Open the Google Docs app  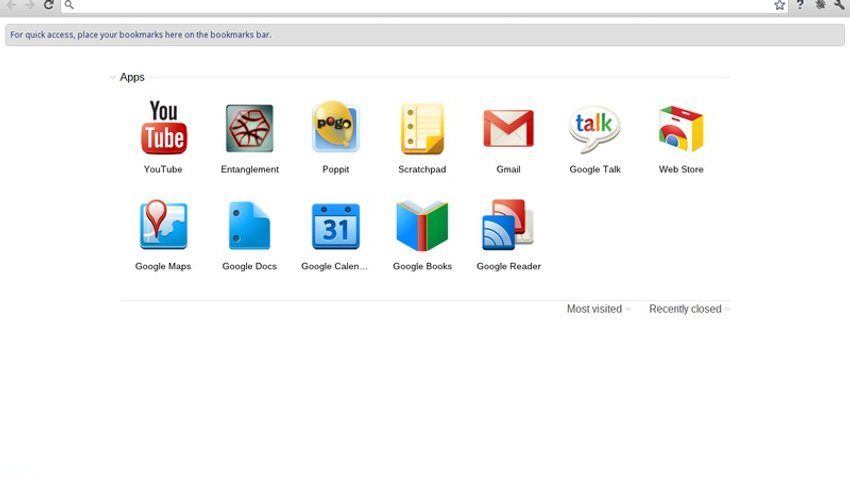(x=249, y=225)
